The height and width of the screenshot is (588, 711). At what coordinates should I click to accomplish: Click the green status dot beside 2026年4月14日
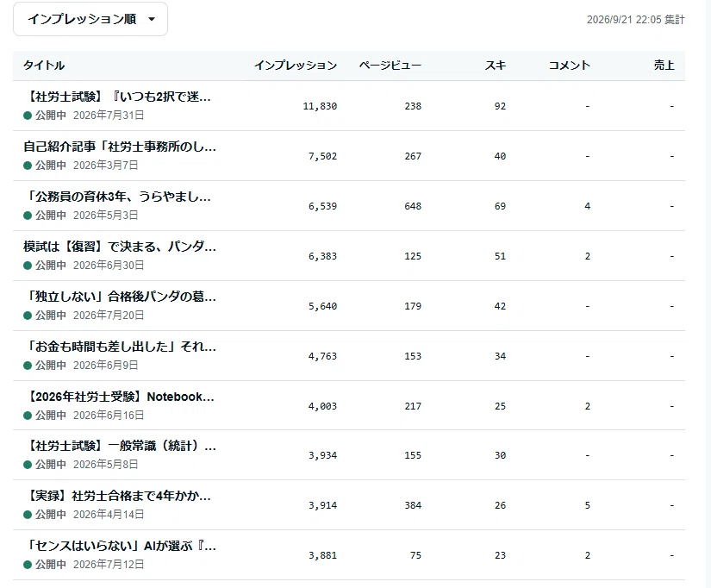28,515
